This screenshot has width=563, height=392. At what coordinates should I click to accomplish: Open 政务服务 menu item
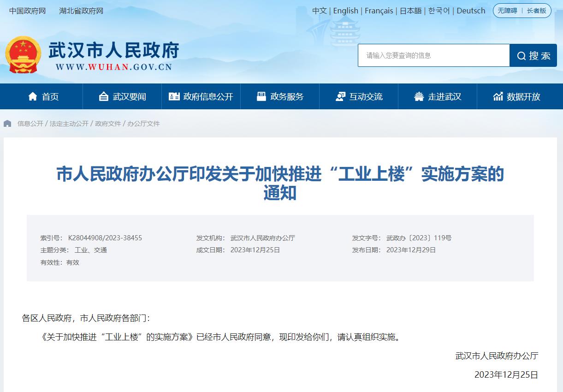(x=280, y=96)
